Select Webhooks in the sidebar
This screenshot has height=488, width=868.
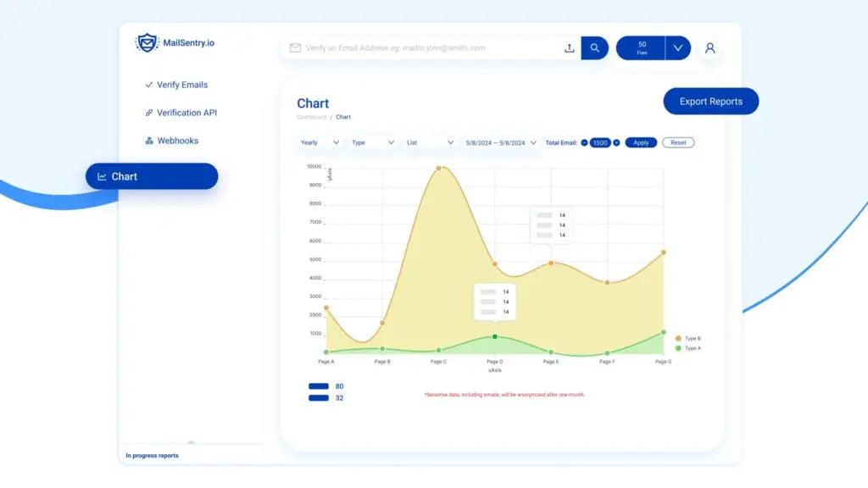tap(176, 141)
